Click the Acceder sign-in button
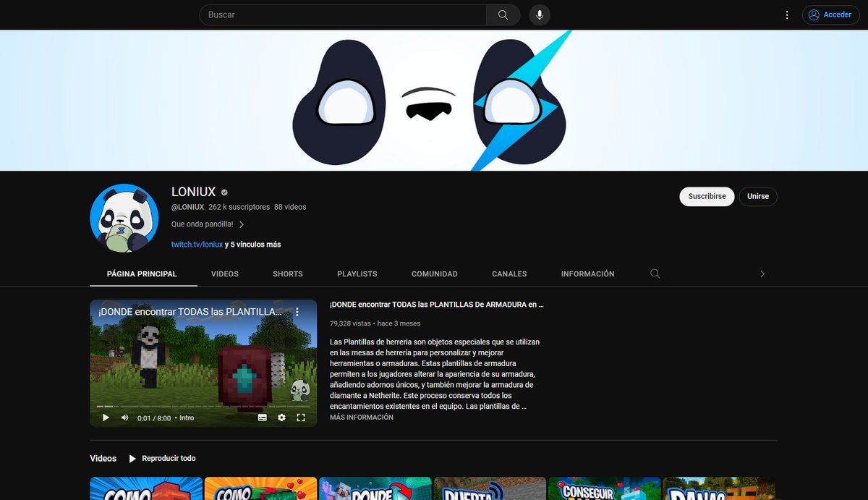Screen dimensions: 868x500 point(830,14)
